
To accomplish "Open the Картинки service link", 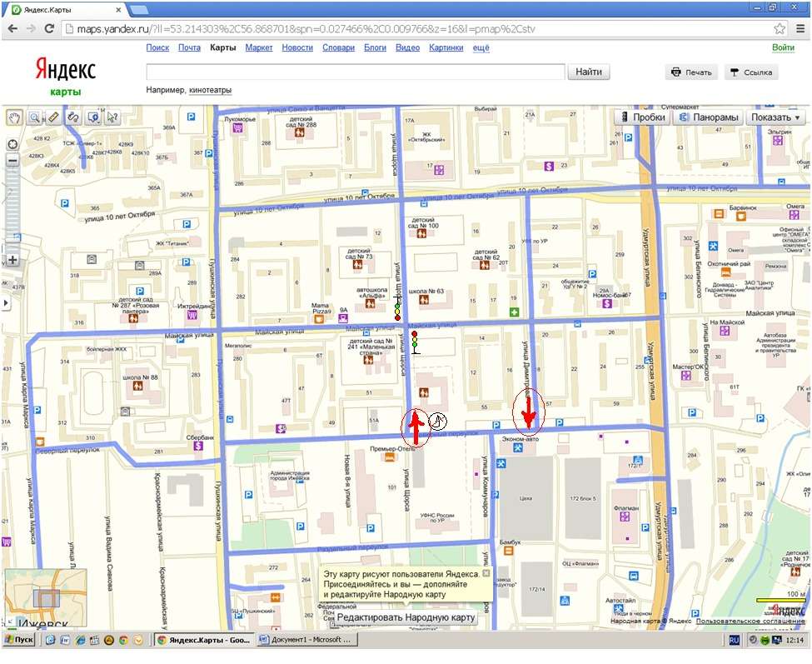I will coord(446,47).
